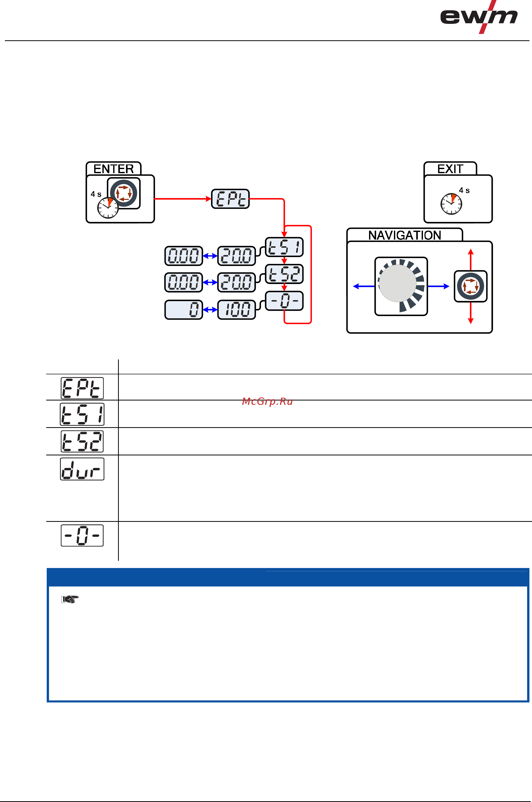Click the tS1 symbol in the table
532x802 pixels.
[x=82, y=414]
